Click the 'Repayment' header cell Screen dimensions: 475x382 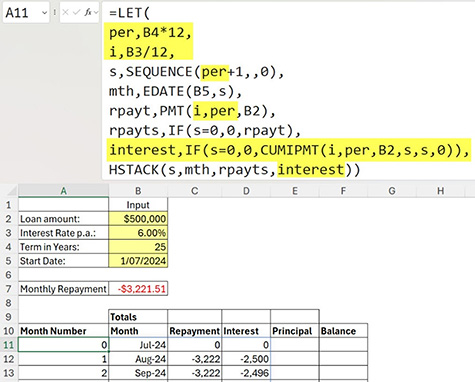click(x=195, y=331)
